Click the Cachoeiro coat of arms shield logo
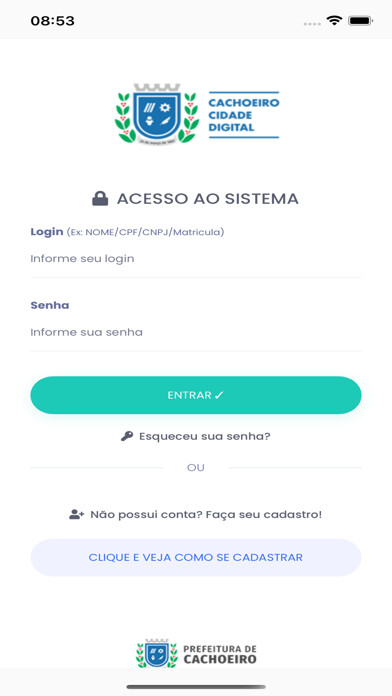 click(x=157, y=114)
